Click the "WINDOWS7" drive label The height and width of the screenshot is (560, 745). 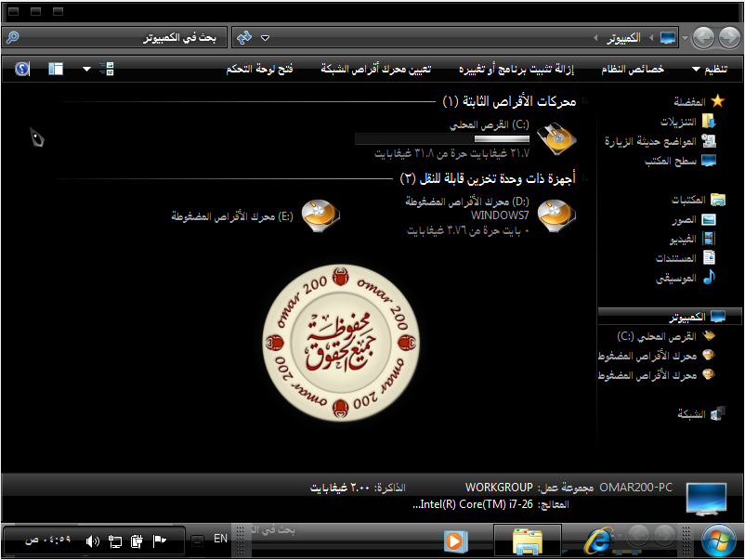click(x=500, y=215)
